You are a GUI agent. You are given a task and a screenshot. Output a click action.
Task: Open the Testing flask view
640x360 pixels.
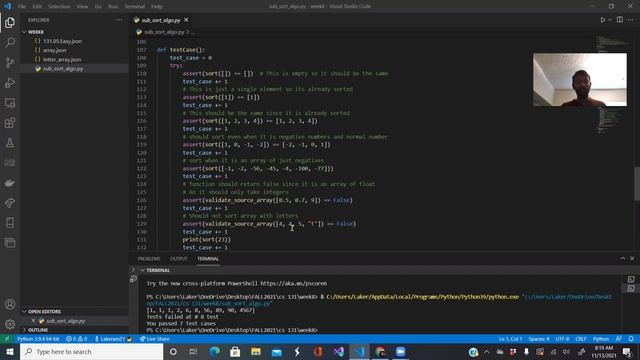click(x=10, y=142)
